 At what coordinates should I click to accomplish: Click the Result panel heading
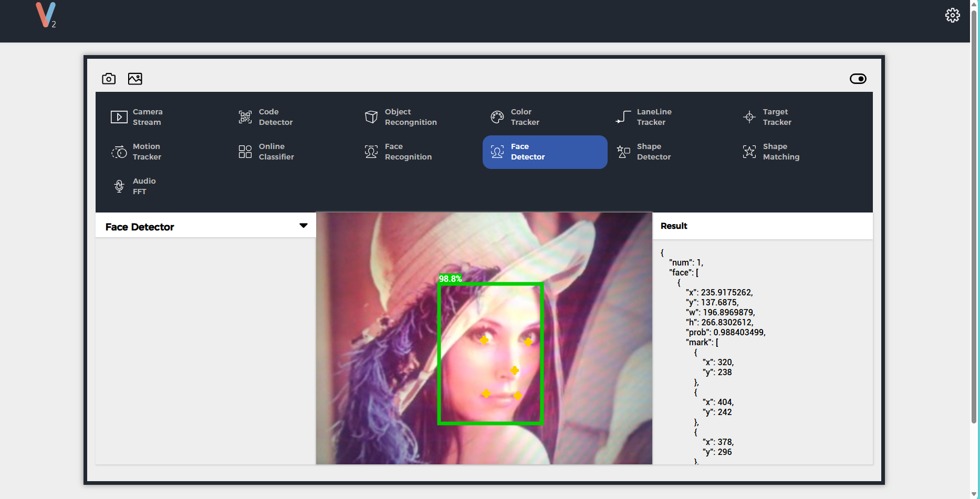click(674, 226)
